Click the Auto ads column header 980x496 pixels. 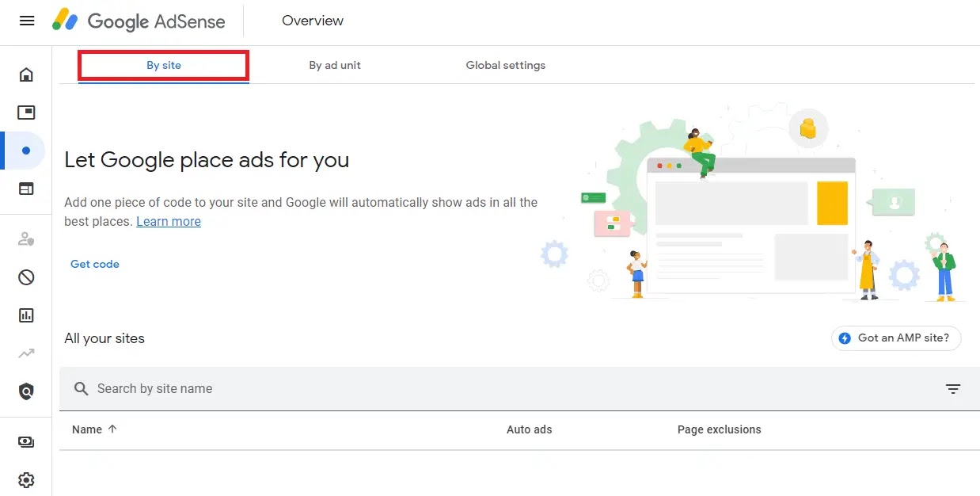pos(530,429)
